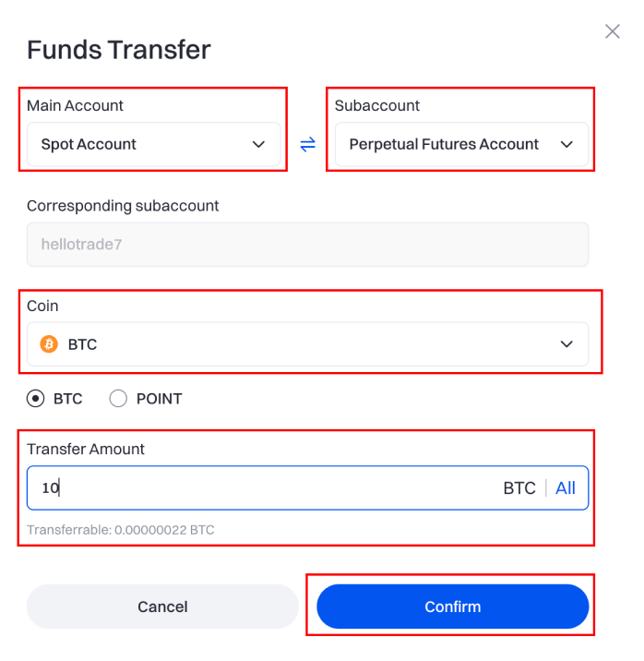Screen dimensions: 644x661
Task: Select the BTC radio button
Action: click(36, 399)
